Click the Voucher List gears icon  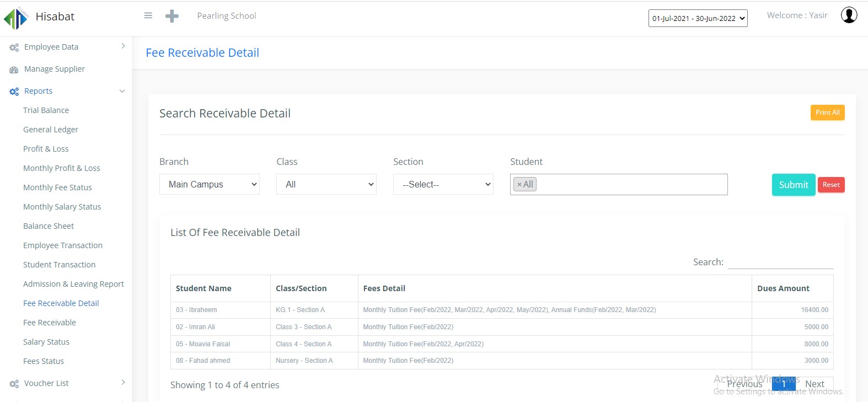[14, 384]
